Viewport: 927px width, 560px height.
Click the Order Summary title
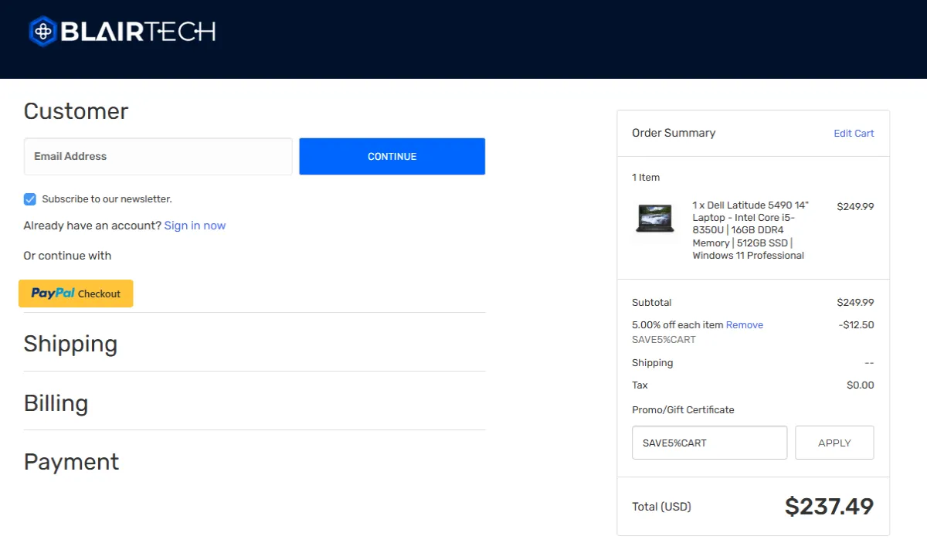click(673, 133)
